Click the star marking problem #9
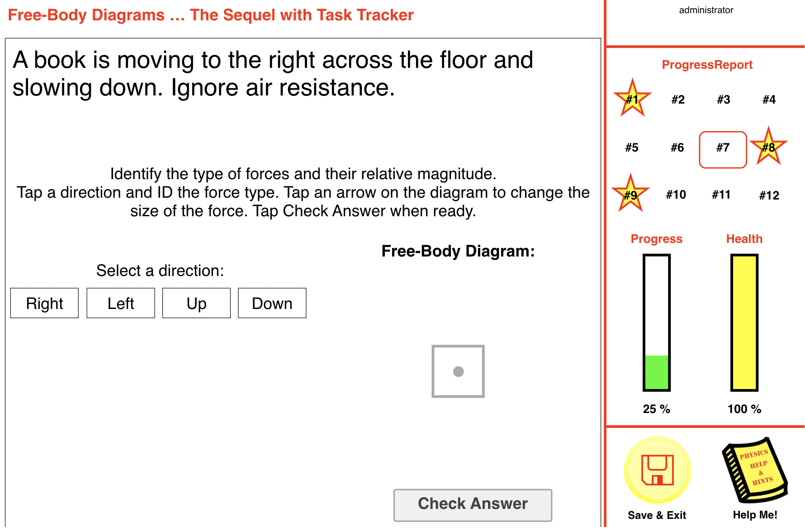The height and width of the screenshot is (532, 805). (630, 195)
